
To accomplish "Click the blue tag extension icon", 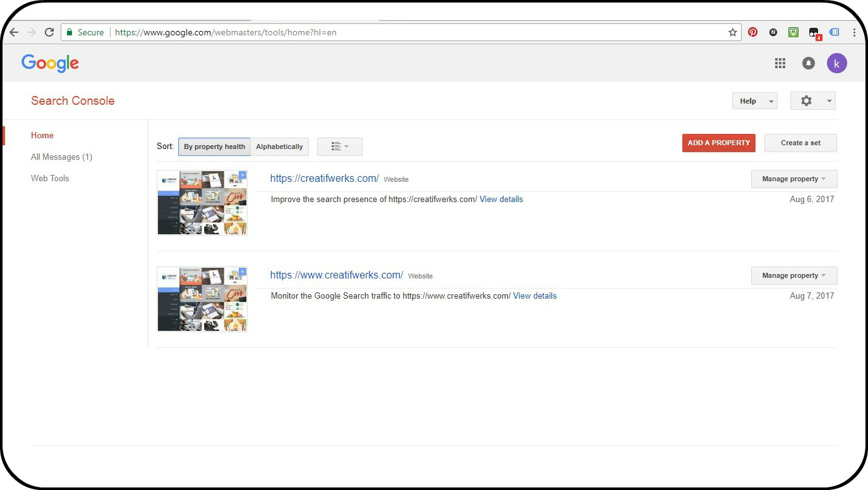I will tap(834, 32).
